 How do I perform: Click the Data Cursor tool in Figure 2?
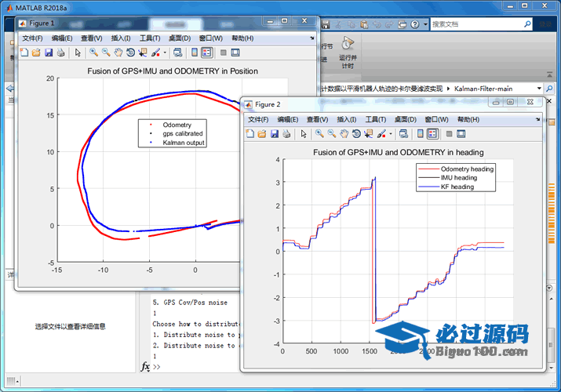pos(369,134)
